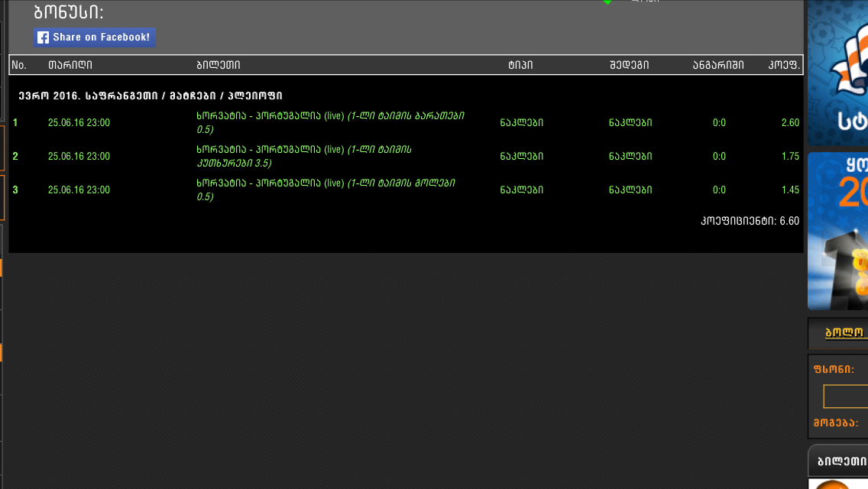Image resolution: width=868 pixels, height=489 pixels.
Task: Click row number 3 in the ticket table
Action: click(15, 189)
